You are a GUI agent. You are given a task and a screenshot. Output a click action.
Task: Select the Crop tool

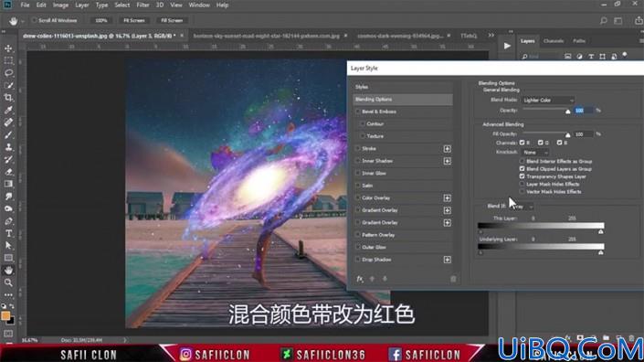point(8,98)
